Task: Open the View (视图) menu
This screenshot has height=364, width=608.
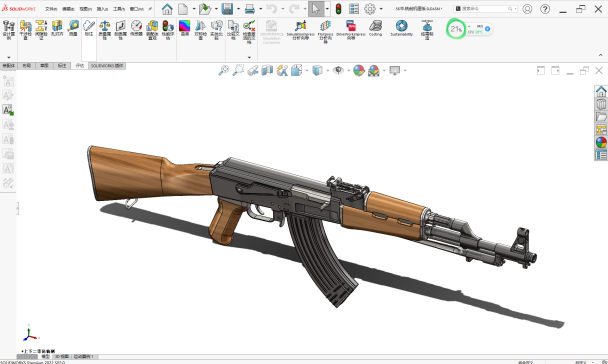Action: pos(85,9)
